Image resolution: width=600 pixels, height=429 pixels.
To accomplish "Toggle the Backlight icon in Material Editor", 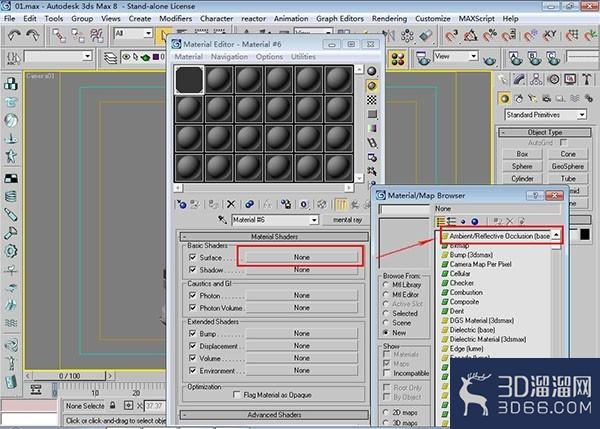I will pos(372,86).
